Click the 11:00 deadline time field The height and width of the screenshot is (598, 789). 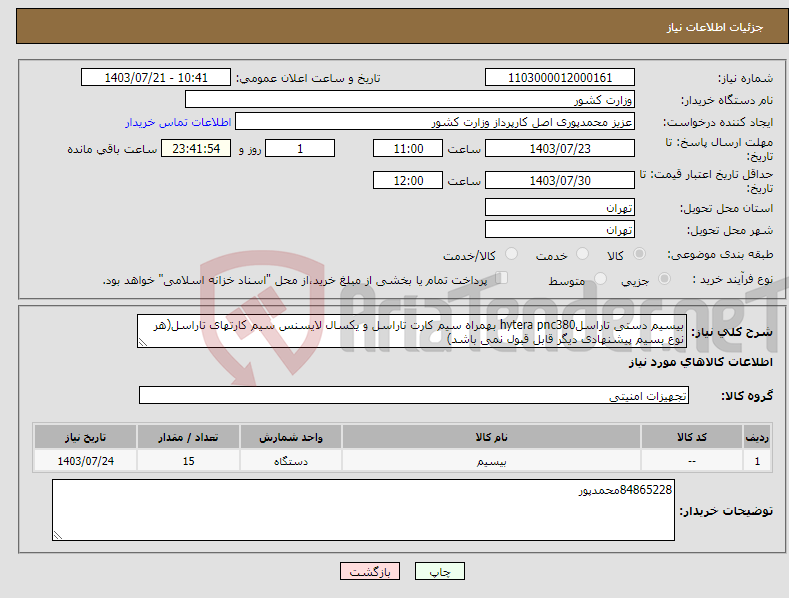click(408, 148)
